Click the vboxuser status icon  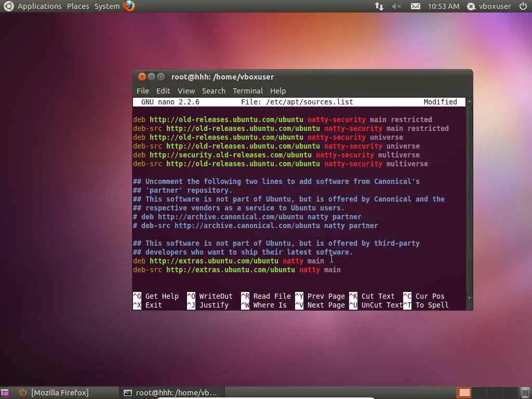(471, 6)
